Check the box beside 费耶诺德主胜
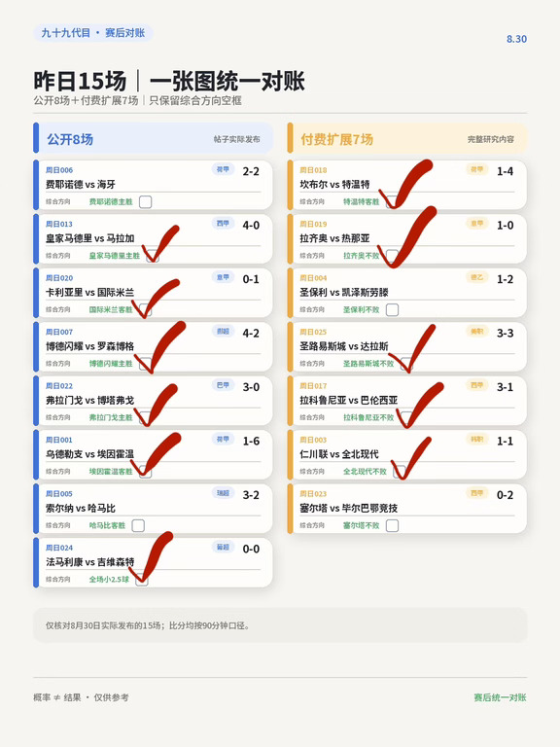560x747 pixels. 145,202
